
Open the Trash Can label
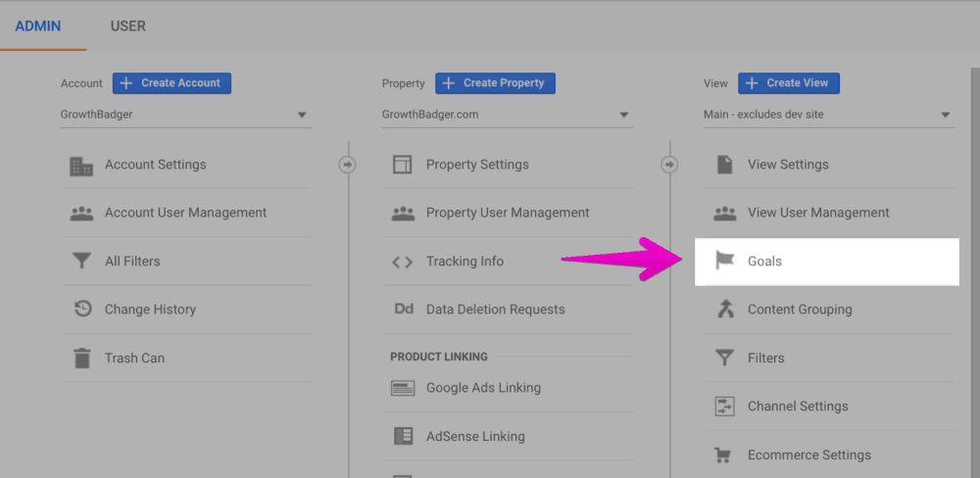(x=134, y=358)
